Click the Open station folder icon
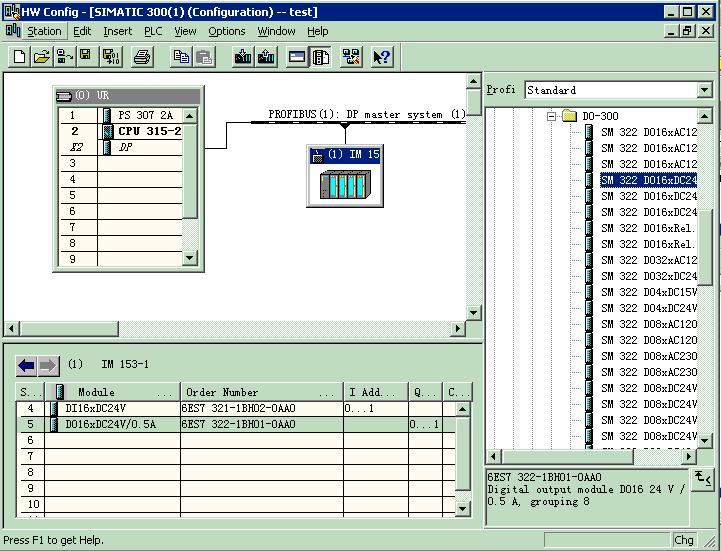Image resolution: width=721 pixels, height=551 pixels. [41, 57]
